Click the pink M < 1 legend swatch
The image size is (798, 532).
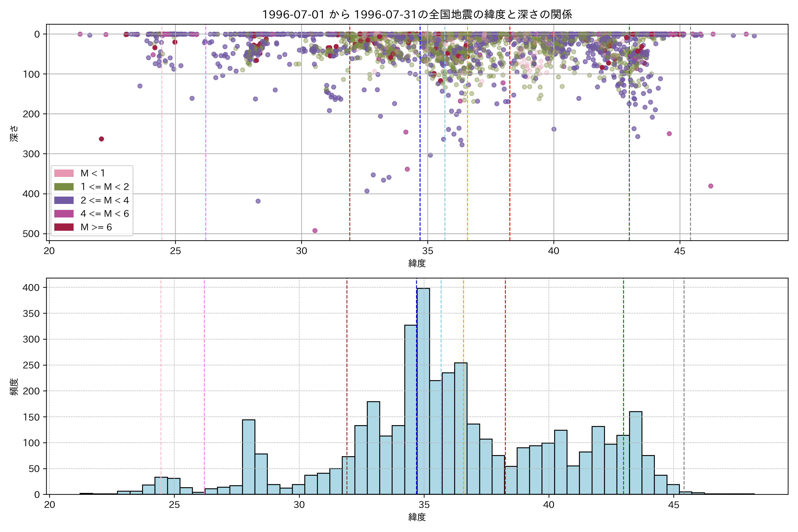[64, 173]
